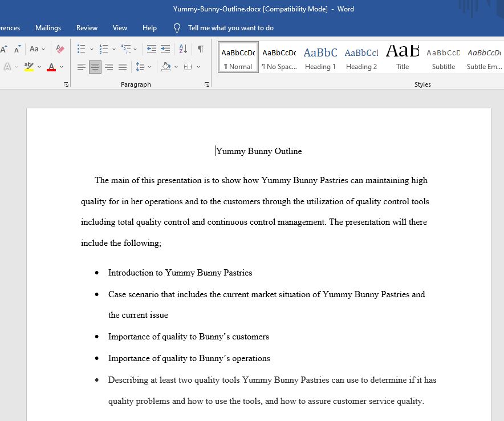The height and width of the screenshot is (421, 504).
Task: Click the bullet 'Introduction to Yummy Bunny Pastries'
Action: 180,273
